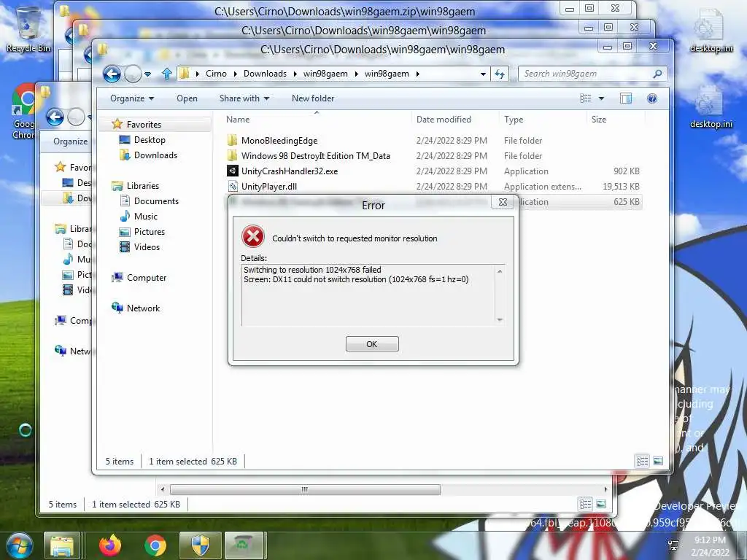This screenshot has height=560, width=747.
Task: Open the Organize dropdown menu
Action: click(x=132, y=98)
